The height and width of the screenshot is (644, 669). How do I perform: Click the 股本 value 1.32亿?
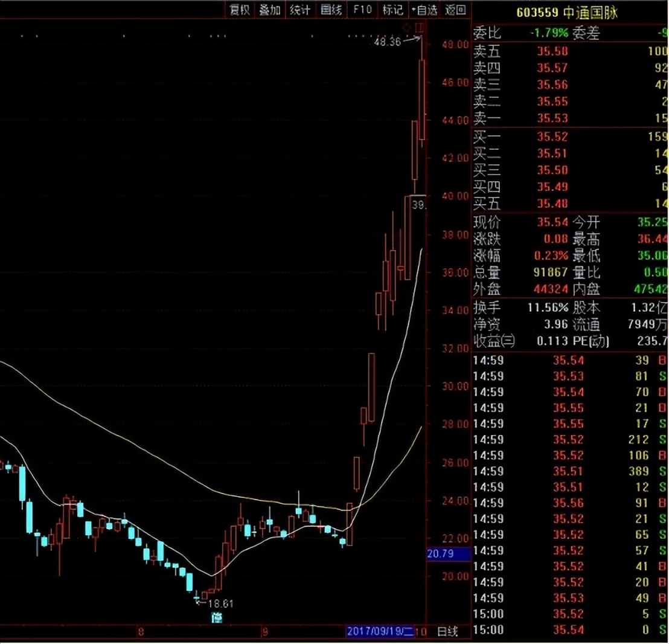click(649, 308)
